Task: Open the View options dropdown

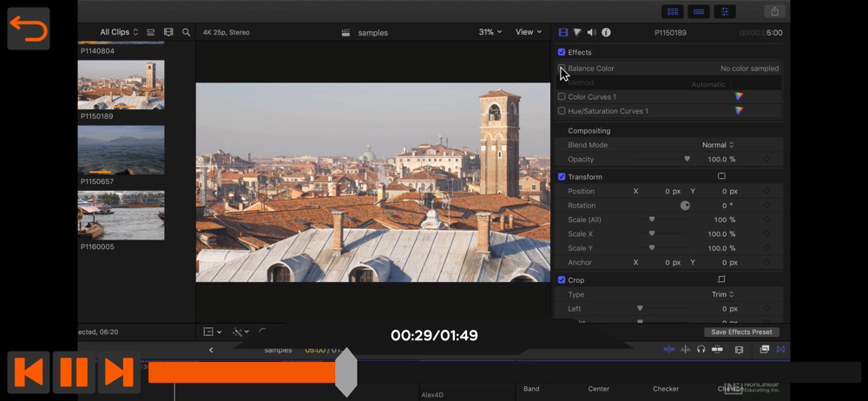Action: click(529, 32)
